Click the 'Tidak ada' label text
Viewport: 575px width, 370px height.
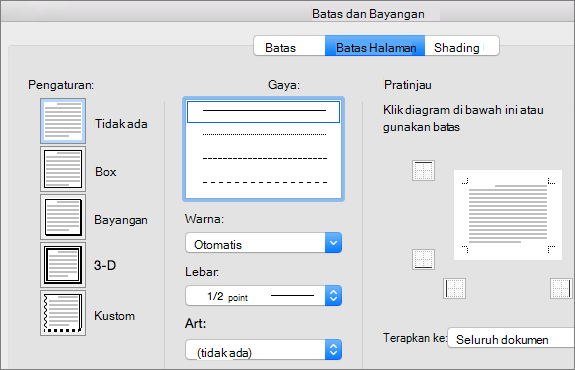coord(121,124)
